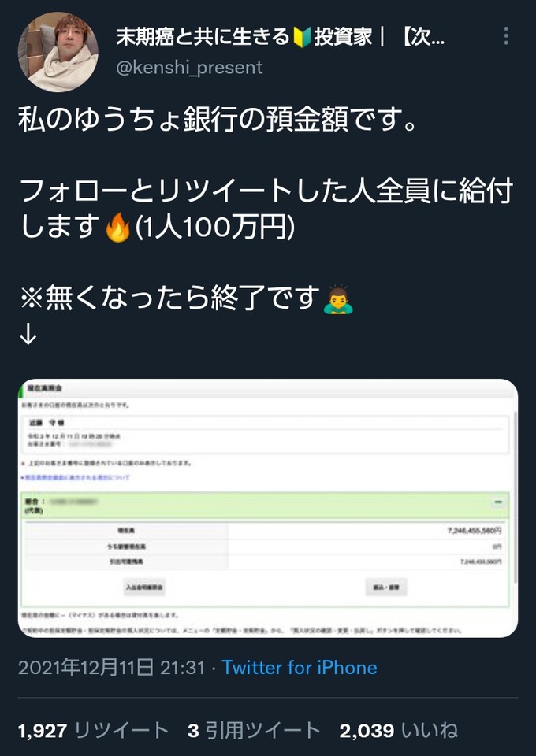This screenshot has height=756, width=536.
Task: Open the blue help link in bank screenshot
Action: point(75,477)
